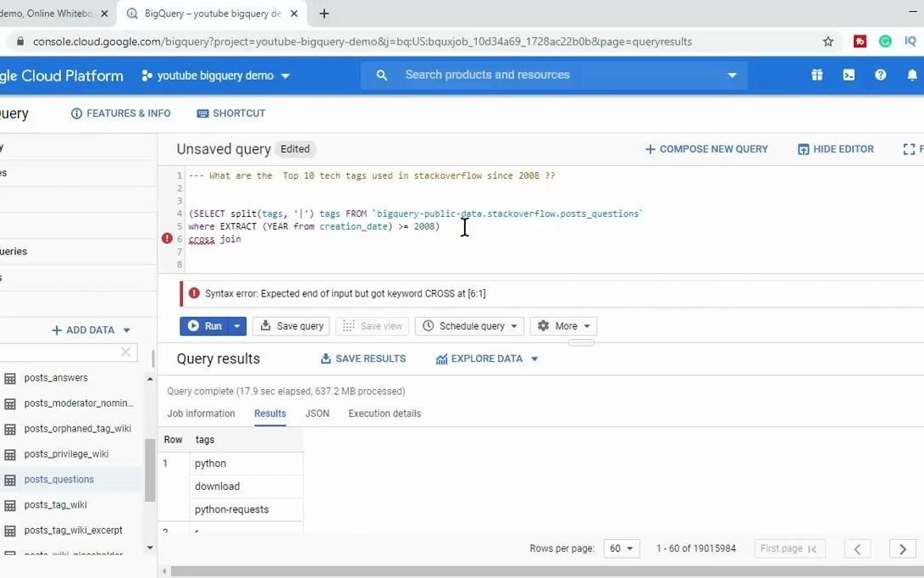924x578 pixels.
Task: Open the green Grammarly extension icon
Action: (885, 42)
